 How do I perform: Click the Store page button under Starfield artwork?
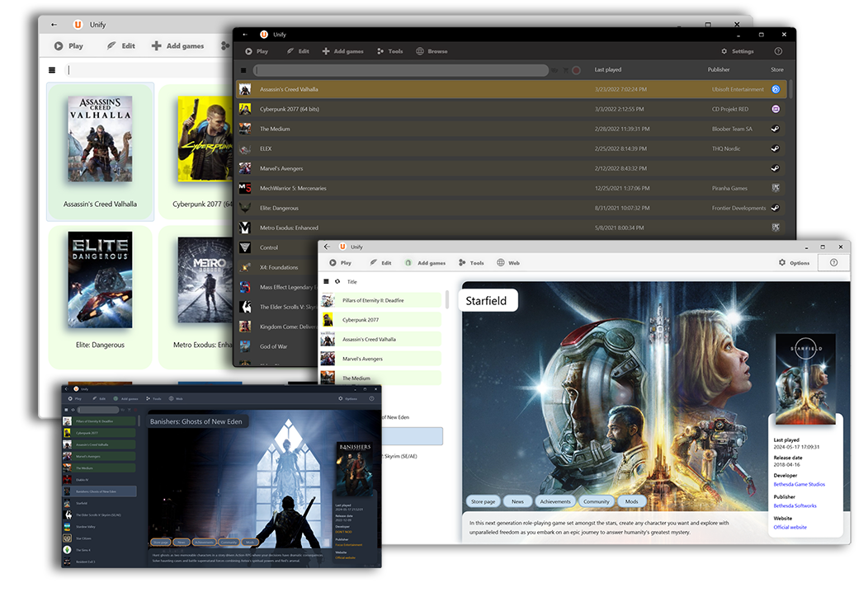pos(484,501)
